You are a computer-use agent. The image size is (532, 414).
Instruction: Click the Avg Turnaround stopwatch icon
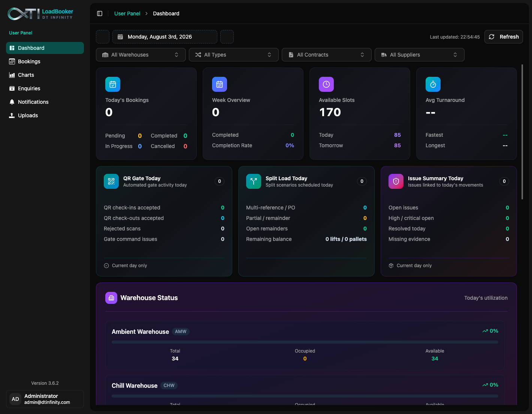[x=433, y=84]
